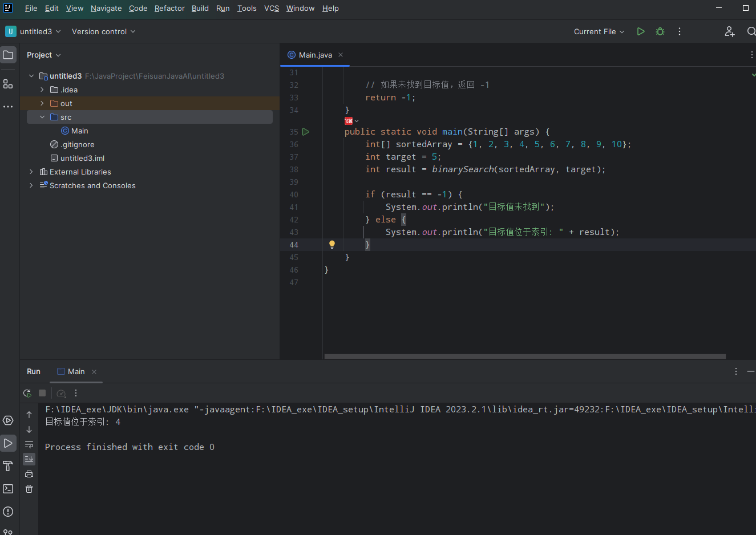The image size is (756, 535).
Task: Select untitled3.iml file in project tree
Action: 78,158
